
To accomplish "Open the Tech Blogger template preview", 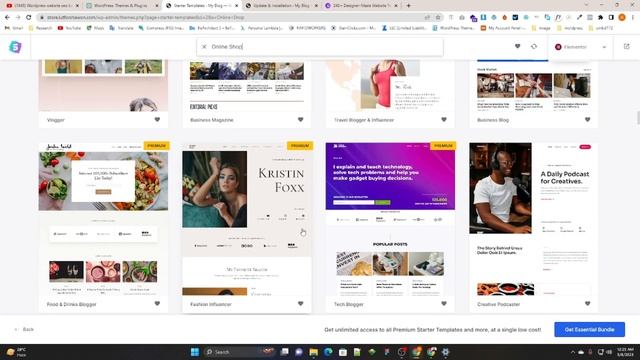I will click(x=390, y=219).
